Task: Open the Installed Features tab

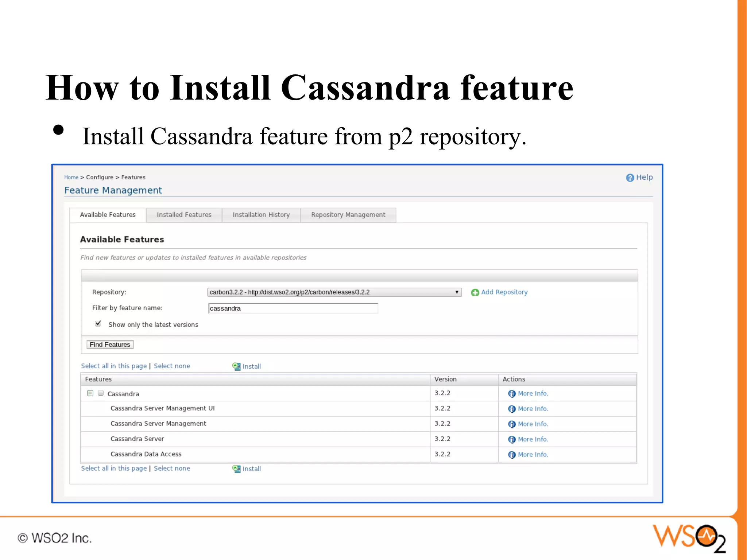Action: pyautogui.click(x=184, y=215)
